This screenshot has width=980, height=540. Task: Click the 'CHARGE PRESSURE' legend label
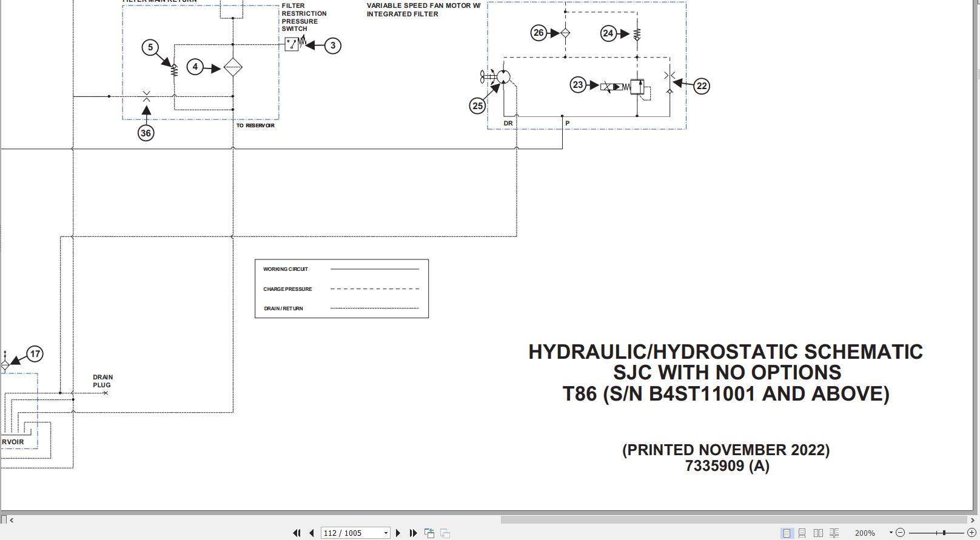point(287,289)
